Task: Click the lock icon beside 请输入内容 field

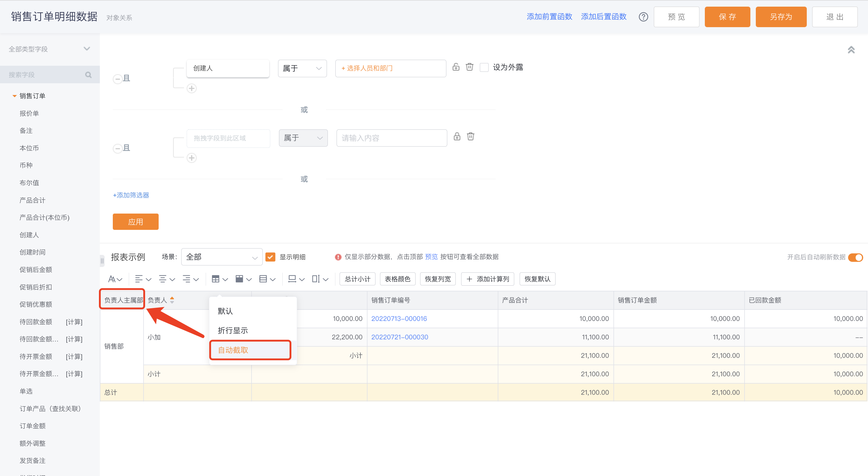Action: point(457,137)
